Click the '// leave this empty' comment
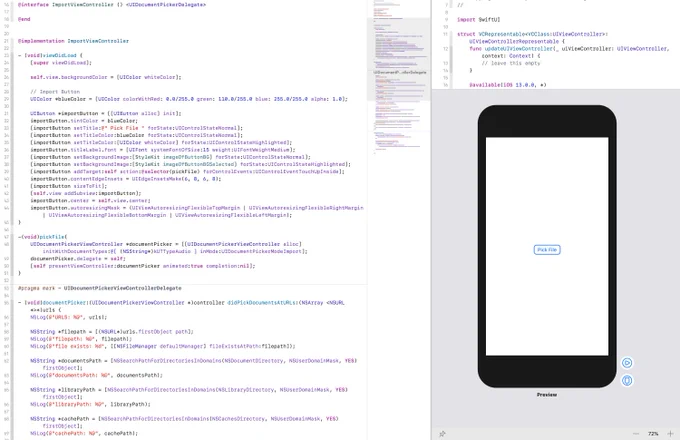This screenshot has width=680, height=440. click(511, 63)
